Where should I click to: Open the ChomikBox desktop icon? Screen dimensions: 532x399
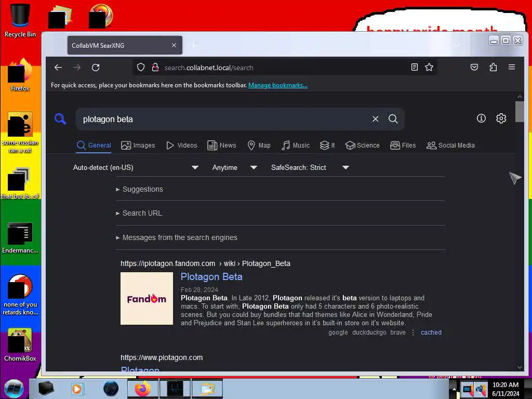tap(20, 345)
